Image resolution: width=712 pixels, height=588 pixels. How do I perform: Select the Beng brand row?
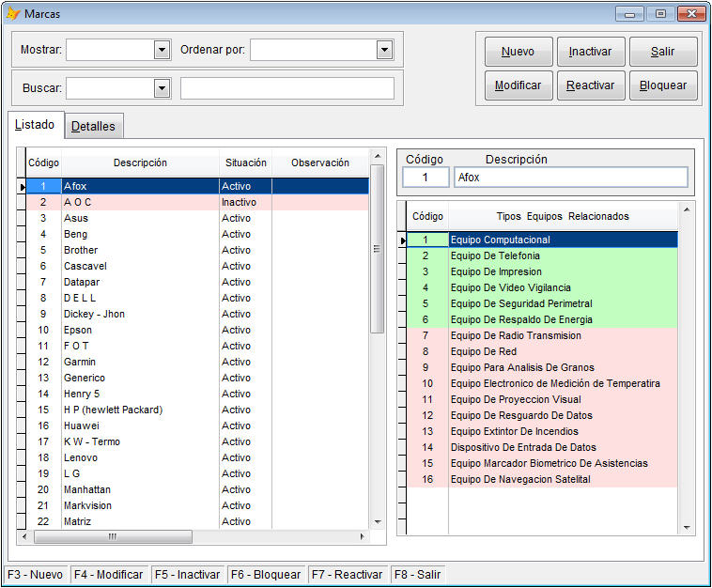(197, 234)
